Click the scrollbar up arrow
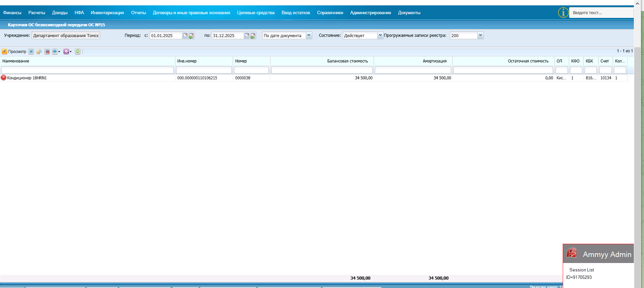Image resolution: width=644 pixels, height=288 pixels. click(637, 3)
